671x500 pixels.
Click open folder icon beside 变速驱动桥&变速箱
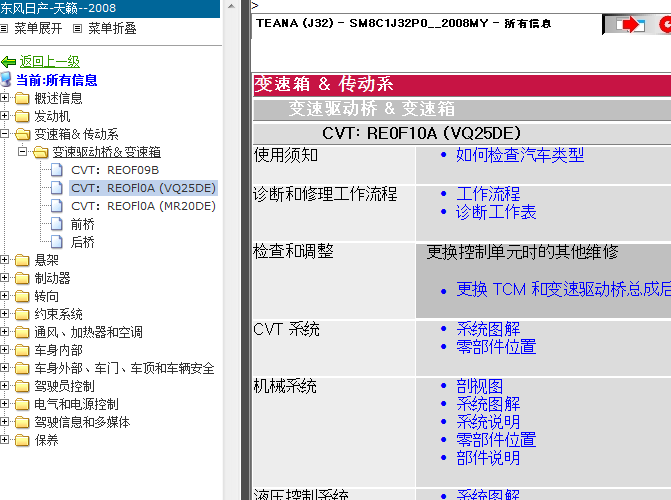(x=41, y=152)
